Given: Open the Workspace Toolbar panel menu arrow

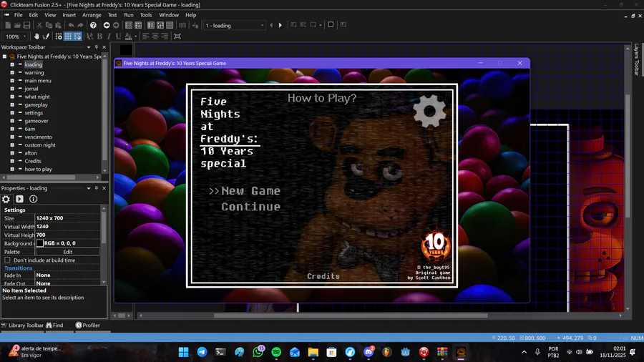Looking at the screenshot, I should tap(88, 47).
